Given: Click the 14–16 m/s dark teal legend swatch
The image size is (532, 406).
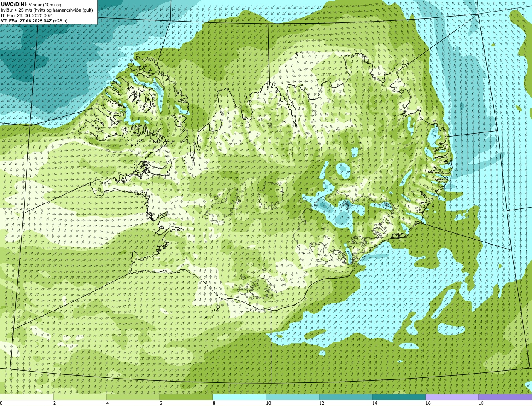Looking at the screenshot, I should [x=399, y=397].
